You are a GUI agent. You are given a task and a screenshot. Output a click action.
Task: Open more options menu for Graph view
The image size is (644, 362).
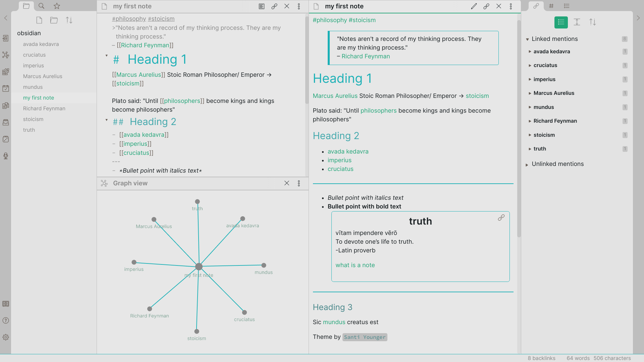(x=299, y=183)
